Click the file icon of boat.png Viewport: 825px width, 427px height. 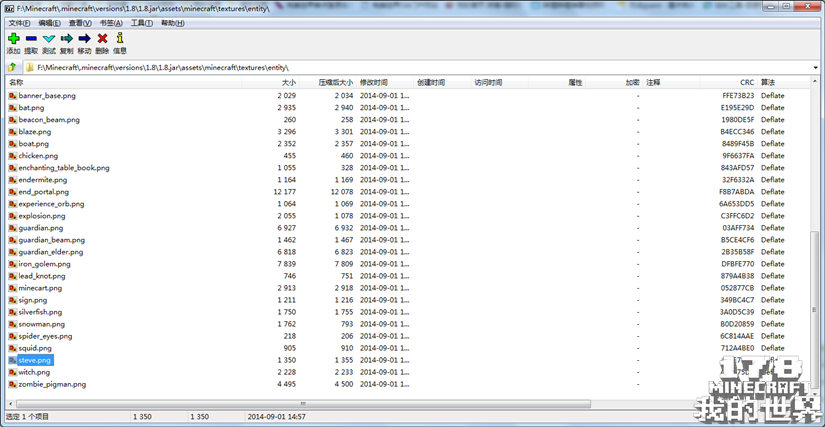(x=13, y=144)
